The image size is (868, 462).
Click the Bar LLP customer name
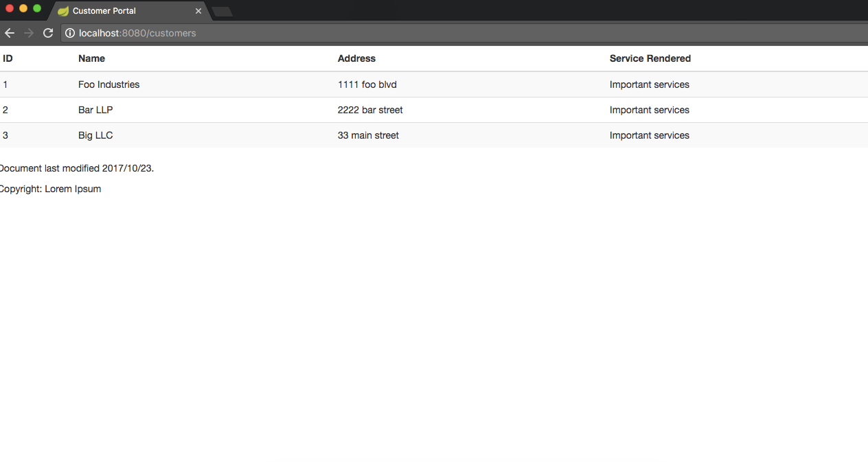tap(95, 110)
